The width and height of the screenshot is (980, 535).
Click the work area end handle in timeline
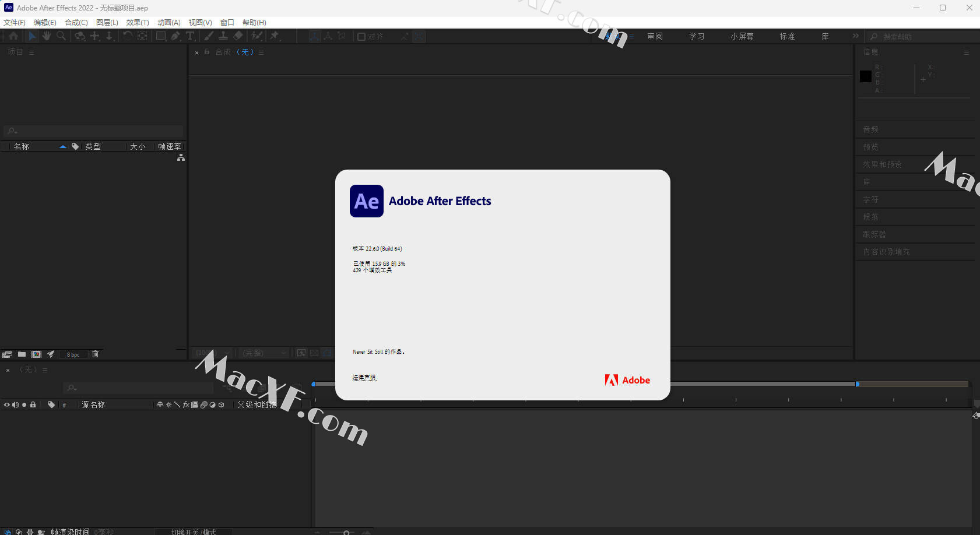[858, 384]
